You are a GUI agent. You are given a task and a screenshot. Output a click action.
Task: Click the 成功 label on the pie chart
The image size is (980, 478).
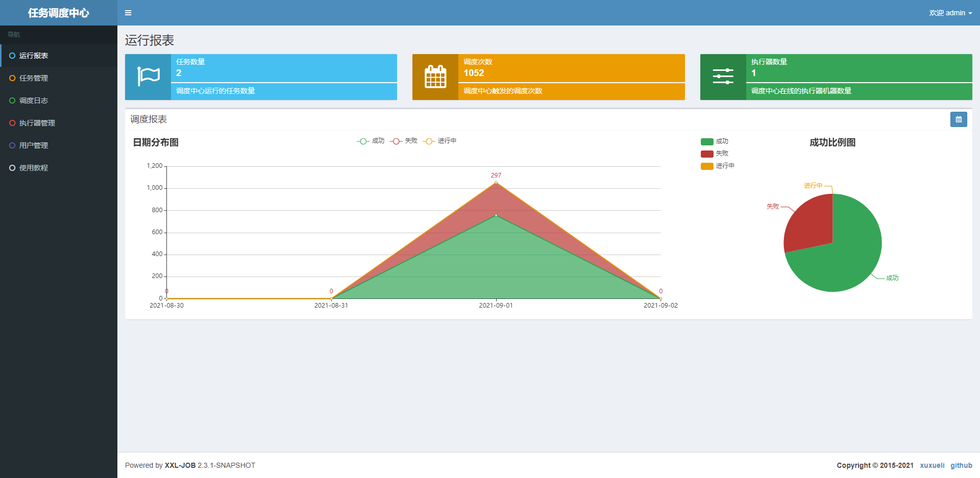892,278
